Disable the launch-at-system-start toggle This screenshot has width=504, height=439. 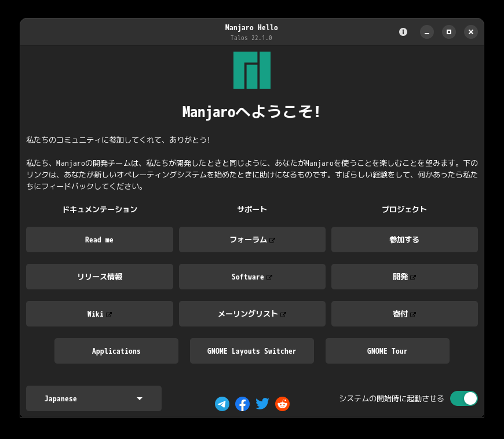[464, 398]
